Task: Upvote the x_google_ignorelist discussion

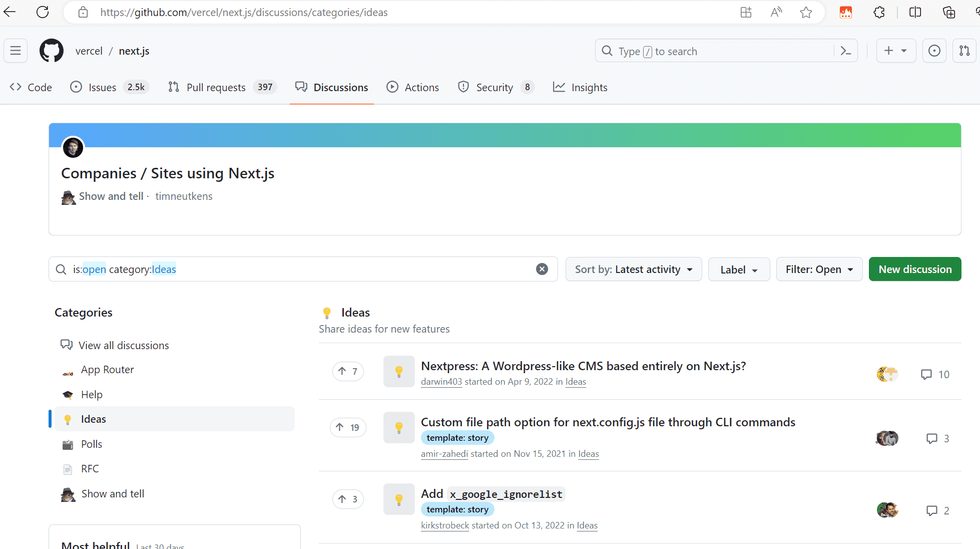Action: click(348, 499)
